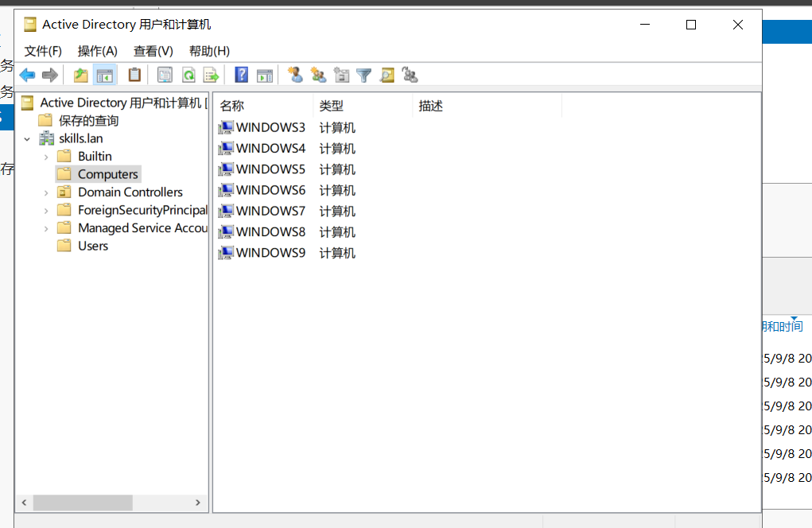Click the Export List toolbar icon
Screen dimensions: 812x528
(x=211, y=75)
